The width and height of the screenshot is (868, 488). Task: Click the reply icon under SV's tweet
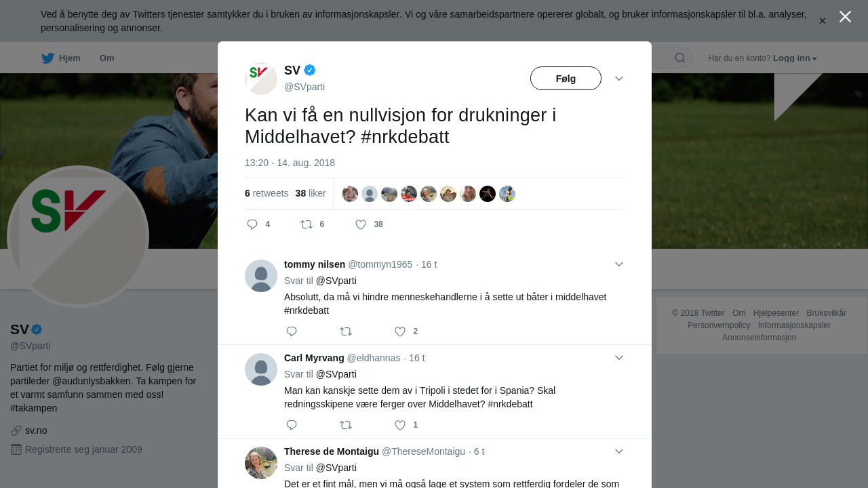[252, 224]
